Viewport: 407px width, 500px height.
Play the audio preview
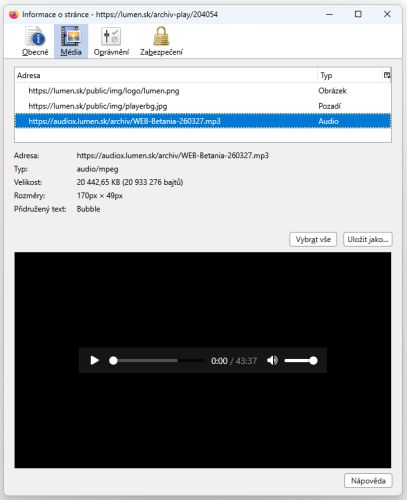tap(95, 360)
